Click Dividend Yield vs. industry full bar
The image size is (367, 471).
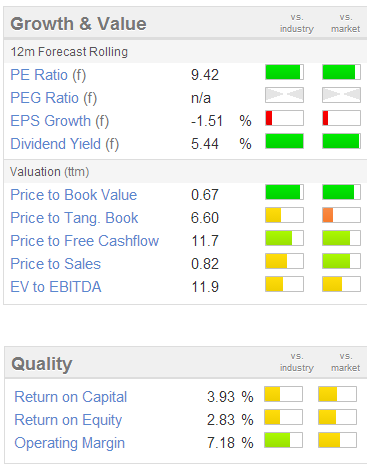(284, 141)
